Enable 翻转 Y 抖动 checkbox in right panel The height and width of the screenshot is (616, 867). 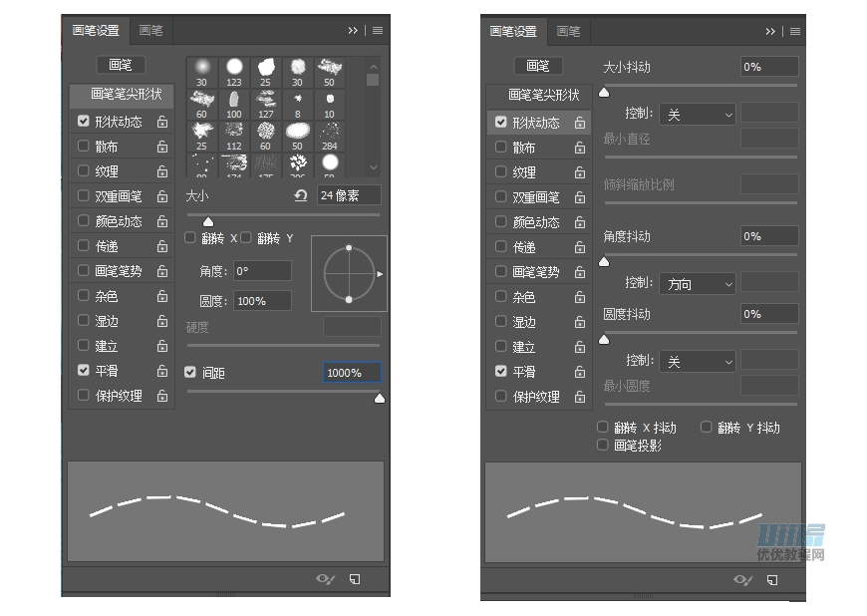[707, 427]
